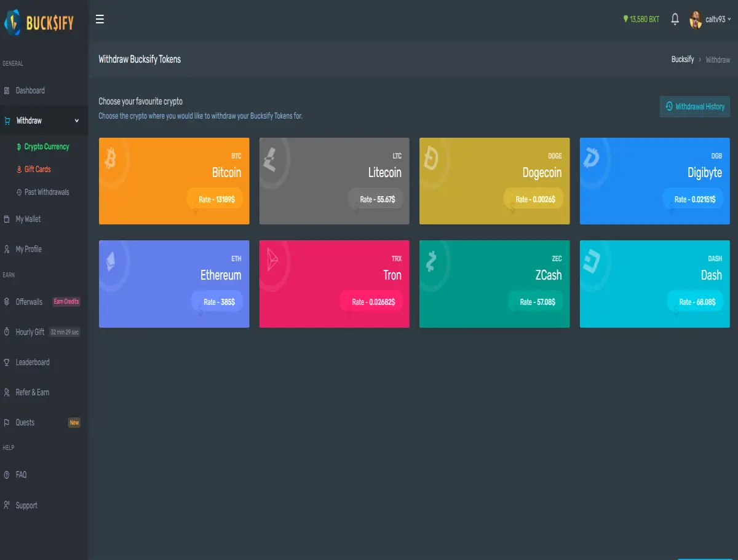738x560 pixels.
Task: Open the notifications bell
Action: tap(675, 19)
